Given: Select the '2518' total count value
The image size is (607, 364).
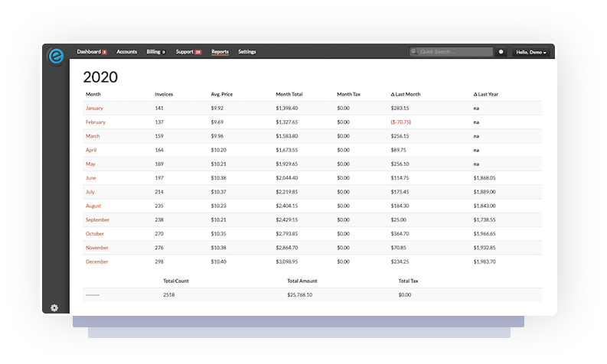Looking at the screenshot, I should (x=169, y=294).
